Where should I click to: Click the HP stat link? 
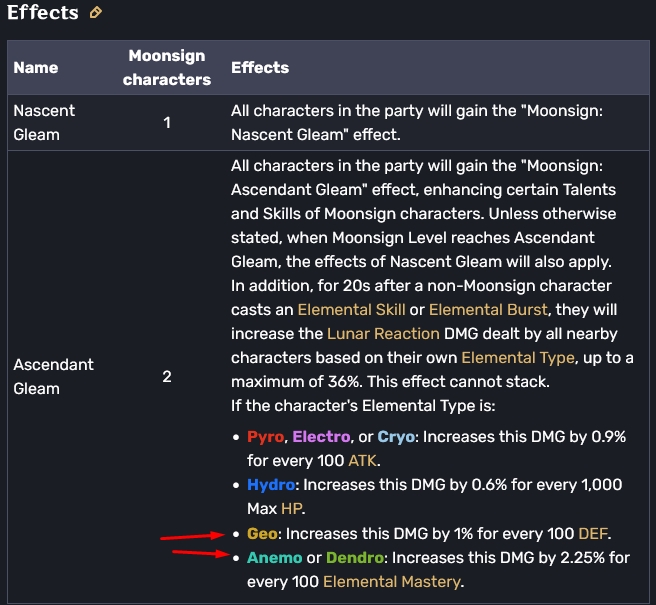click(289, 508)
